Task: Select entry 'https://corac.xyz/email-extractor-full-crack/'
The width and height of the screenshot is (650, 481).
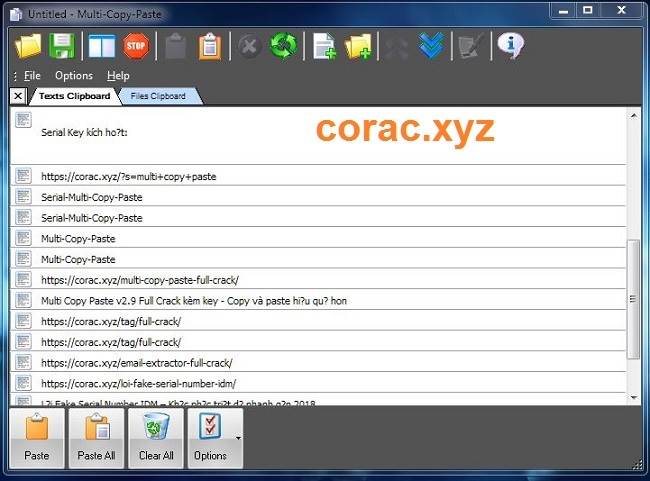Action: click(318, 362)
